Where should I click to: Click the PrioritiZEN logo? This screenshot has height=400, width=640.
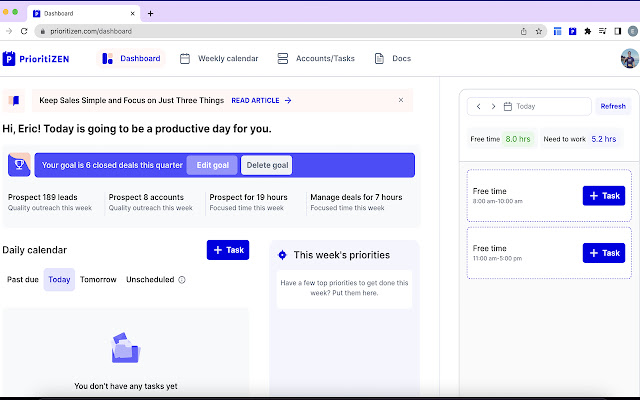[x=36, y=59]
